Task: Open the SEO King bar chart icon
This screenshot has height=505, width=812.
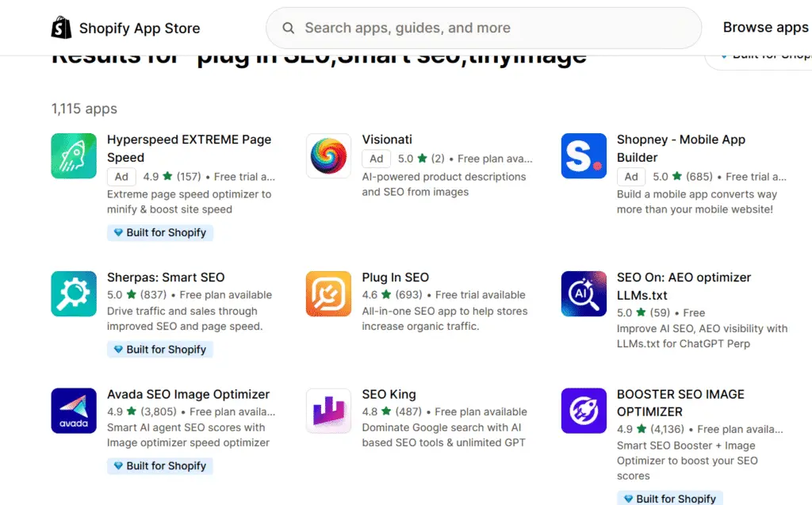Action: (328, 411)
